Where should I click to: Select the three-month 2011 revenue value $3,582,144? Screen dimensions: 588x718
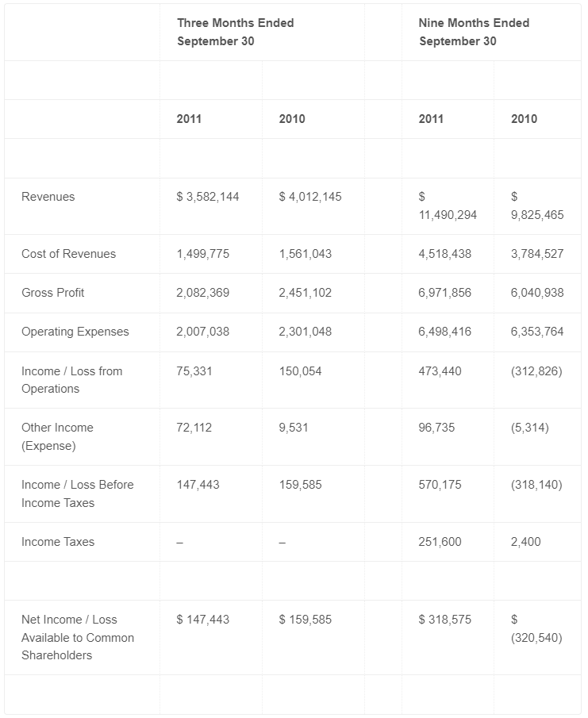(x=208, y=197)
